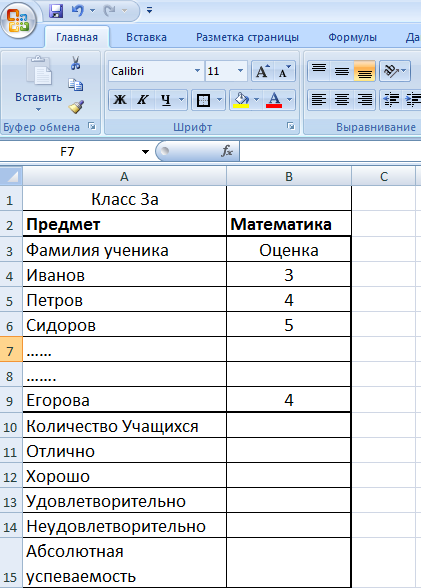Select the Егорова cell

click(124, 400)
